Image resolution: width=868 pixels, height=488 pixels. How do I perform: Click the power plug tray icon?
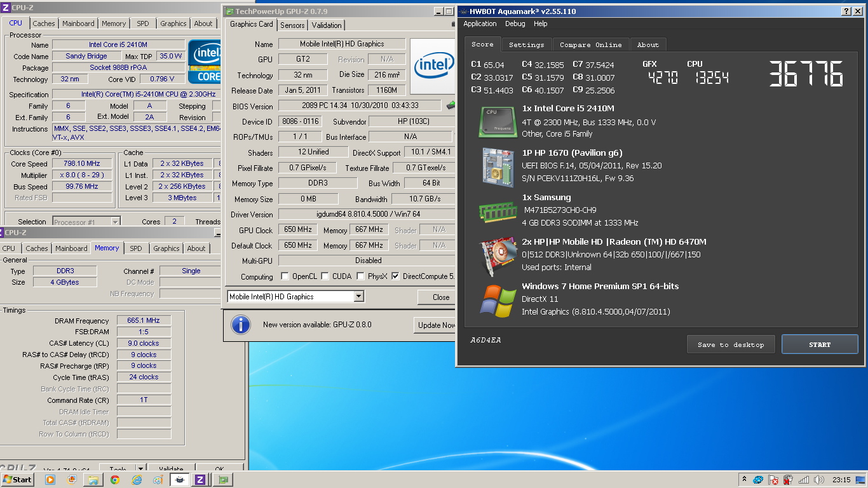click(x=788, y=480)
